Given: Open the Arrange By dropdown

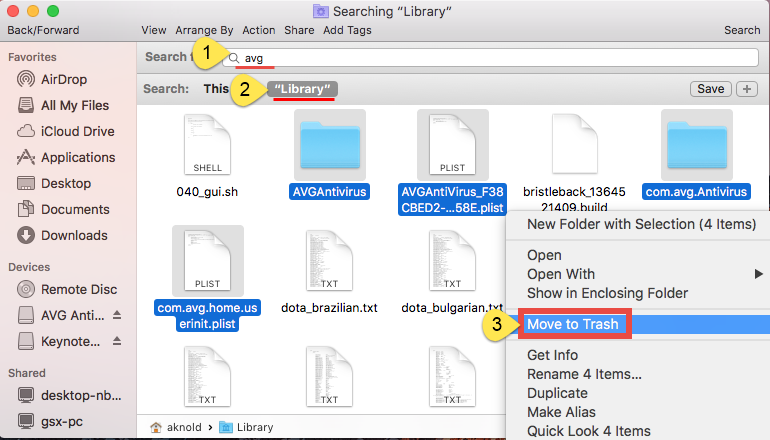Looking at the screenshot, I should pyautogui.click(x=204, y=30).
